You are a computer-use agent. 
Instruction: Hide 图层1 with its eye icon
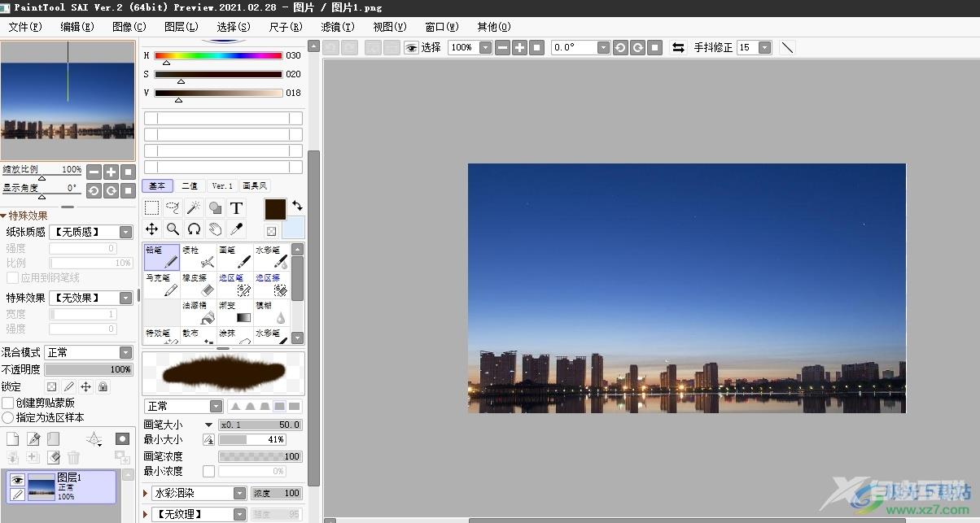coord(18,480)
